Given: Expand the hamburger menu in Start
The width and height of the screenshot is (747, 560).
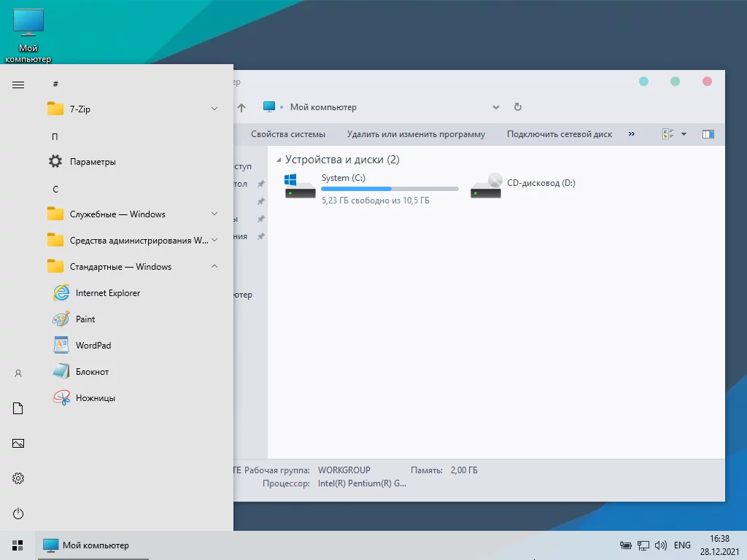Looking at the screenshot, I should tap(18, 85).
